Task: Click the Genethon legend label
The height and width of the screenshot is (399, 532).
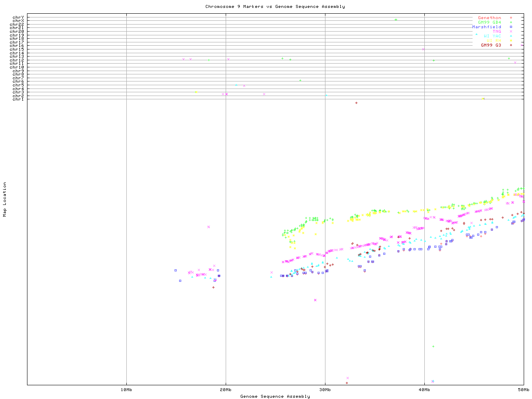Action: pos(489,18)
